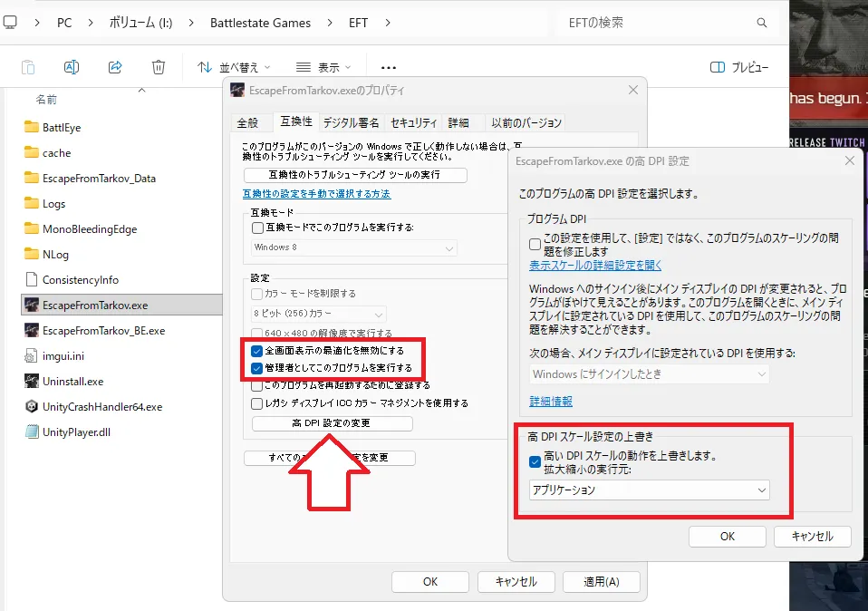Toggle the プレビュー preview pane button

(739, 67)
